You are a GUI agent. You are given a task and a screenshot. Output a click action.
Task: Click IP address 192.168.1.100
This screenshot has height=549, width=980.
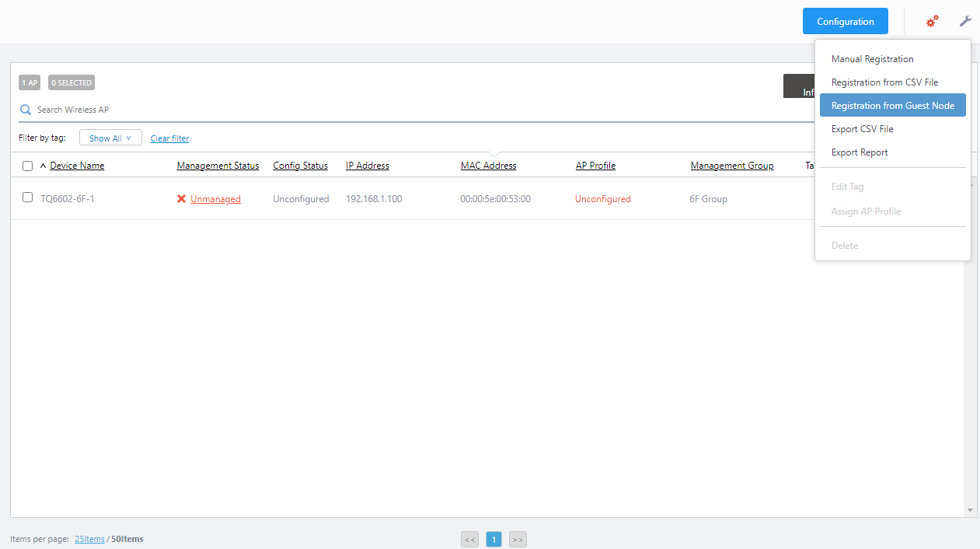374,199
